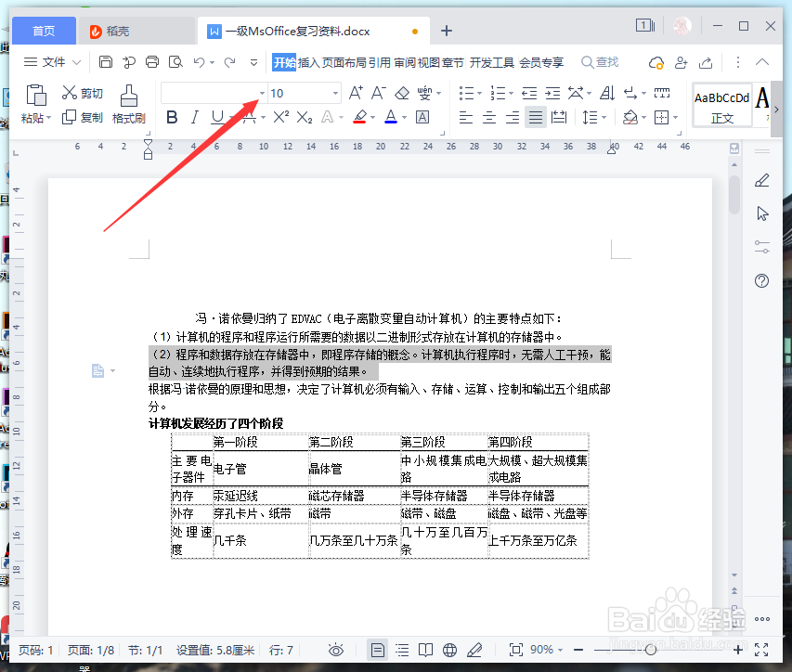Open line spacing dropdown
Viewport: 792px width, 672px height.
point(604,118)
